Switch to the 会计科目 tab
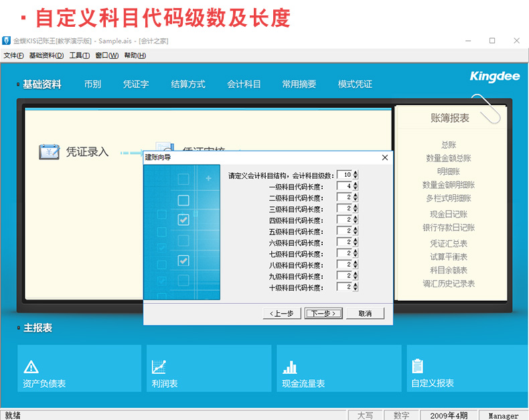Screen dimensions: 529x420 click(244, 84)
